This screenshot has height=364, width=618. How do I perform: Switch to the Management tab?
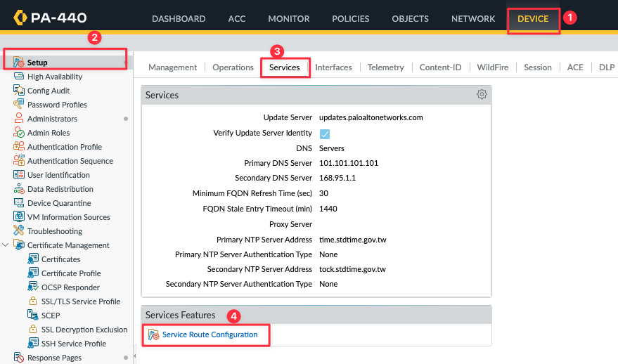pyautogui.click(x=172, y=67)
